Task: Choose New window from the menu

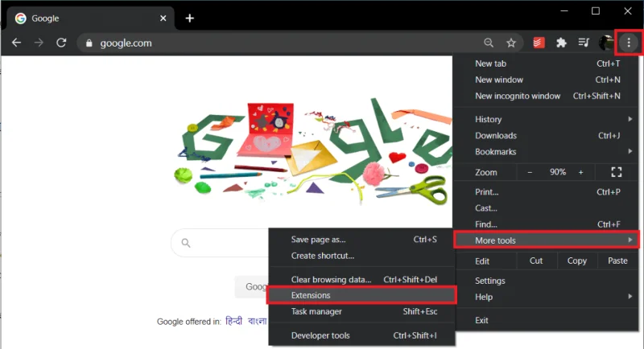Action: [547, 80]
